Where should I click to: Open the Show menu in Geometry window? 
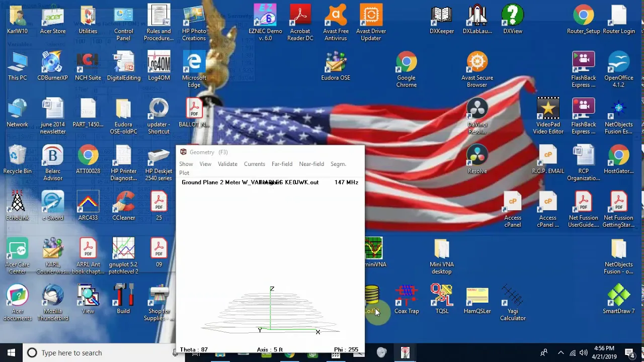186,164
